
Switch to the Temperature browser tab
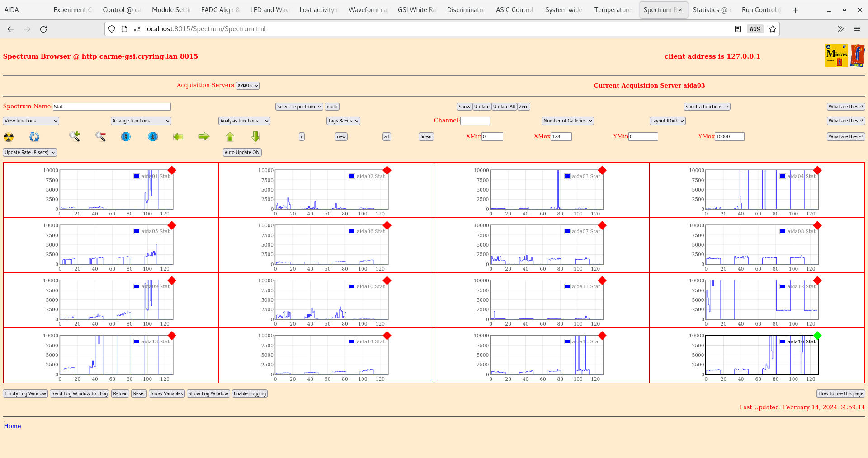pyautogui.click(x=613, y=9)
